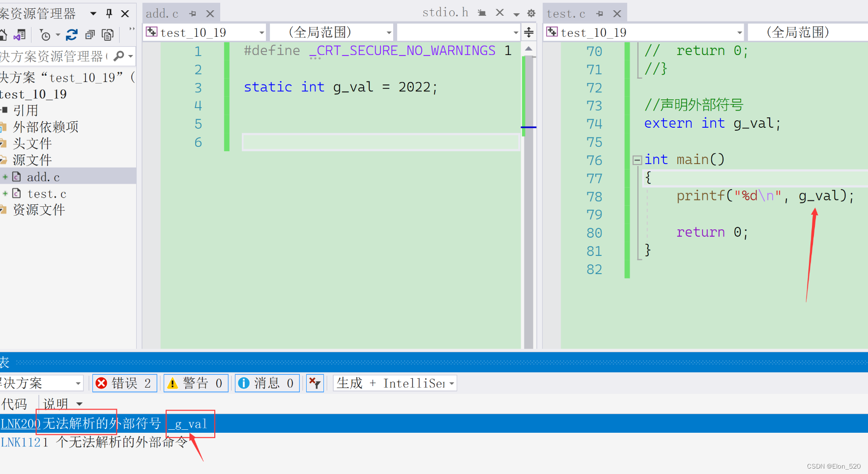Switch to the add.c tab
This screenshot has width=868, height=474.
[x=162, y=14]
